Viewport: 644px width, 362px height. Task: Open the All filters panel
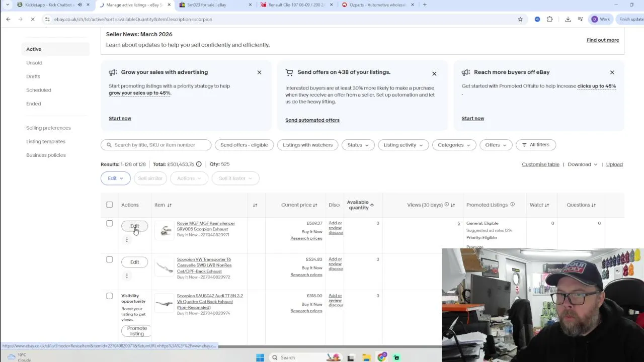(536, 145)
